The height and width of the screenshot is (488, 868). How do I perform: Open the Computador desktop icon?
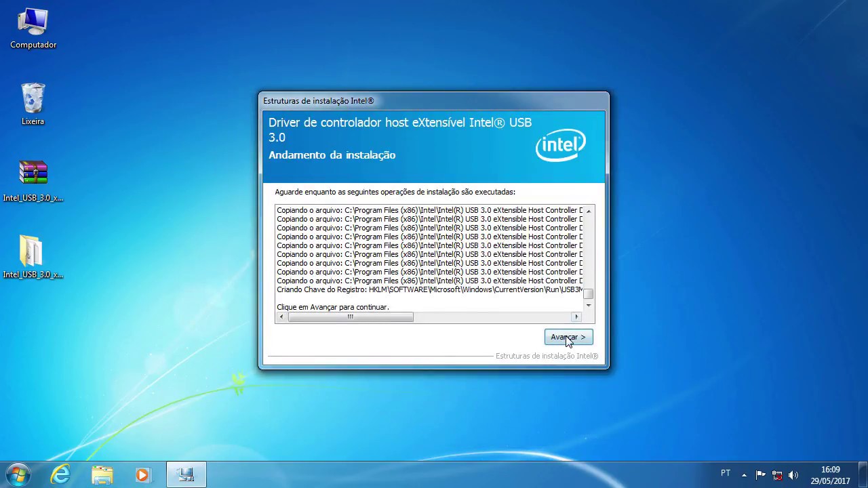click(33, 28)
